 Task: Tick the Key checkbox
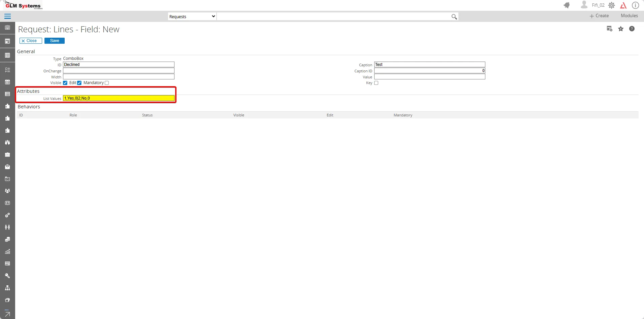click(376, 83)
